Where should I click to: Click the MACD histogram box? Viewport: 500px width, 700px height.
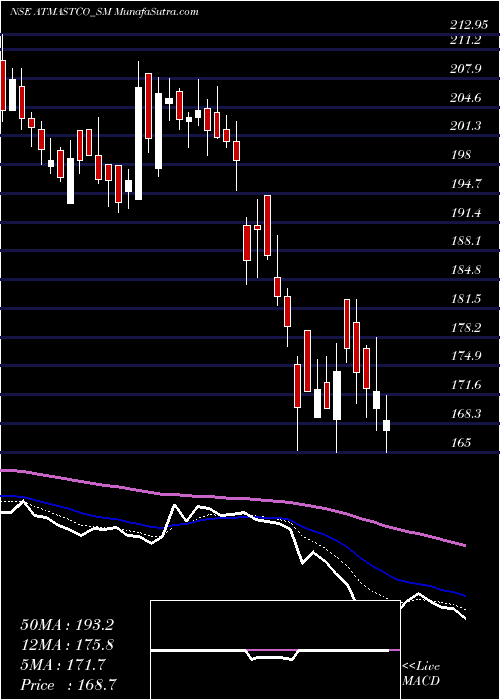click(275, 650)
